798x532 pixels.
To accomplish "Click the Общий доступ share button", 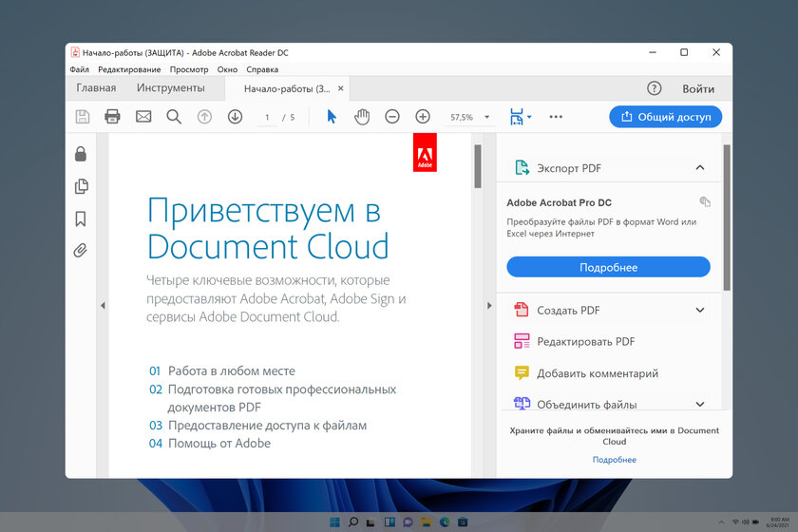I will point(665,117).
